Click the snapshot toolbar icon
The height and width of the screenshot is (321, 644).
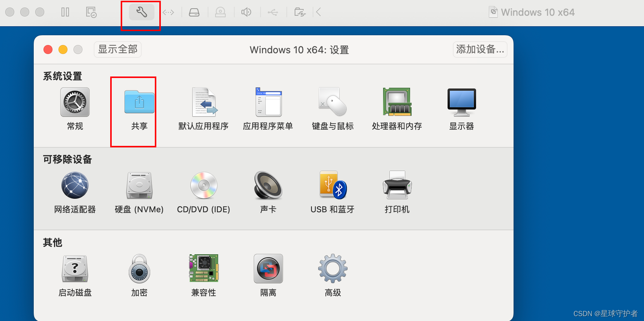91,12
